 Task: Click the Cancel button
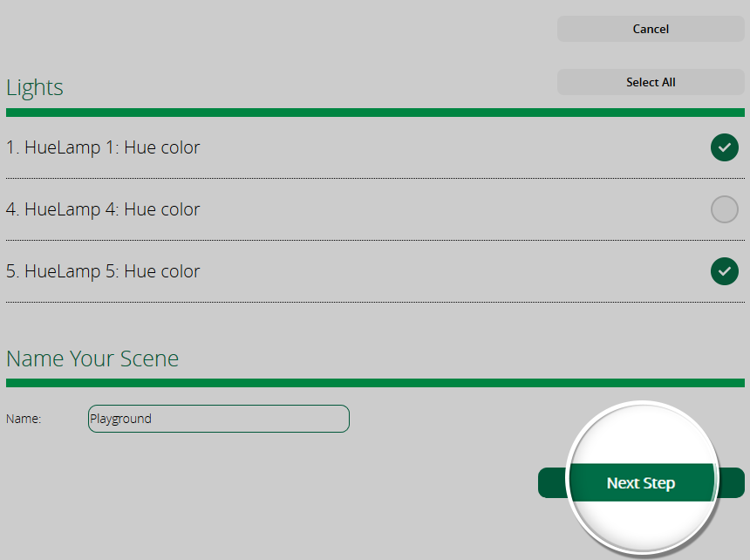(651, 29)
